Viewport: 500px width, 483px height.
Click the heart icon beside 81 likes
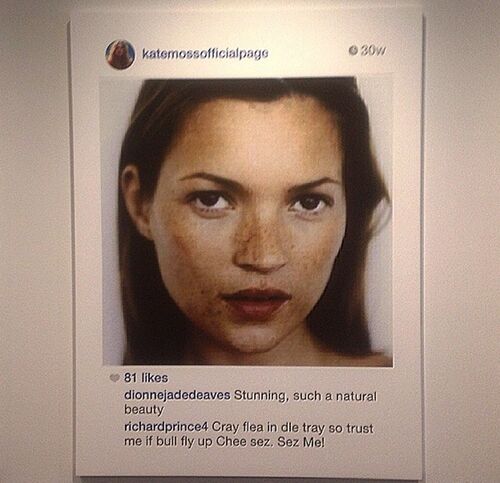pos(114,378)
